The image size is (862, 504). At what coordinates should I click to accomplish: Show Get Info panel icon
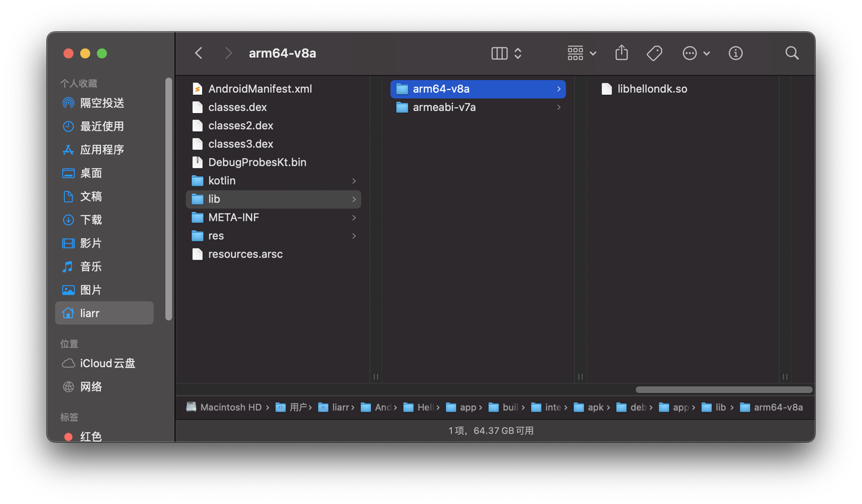[x=735, y=53]
